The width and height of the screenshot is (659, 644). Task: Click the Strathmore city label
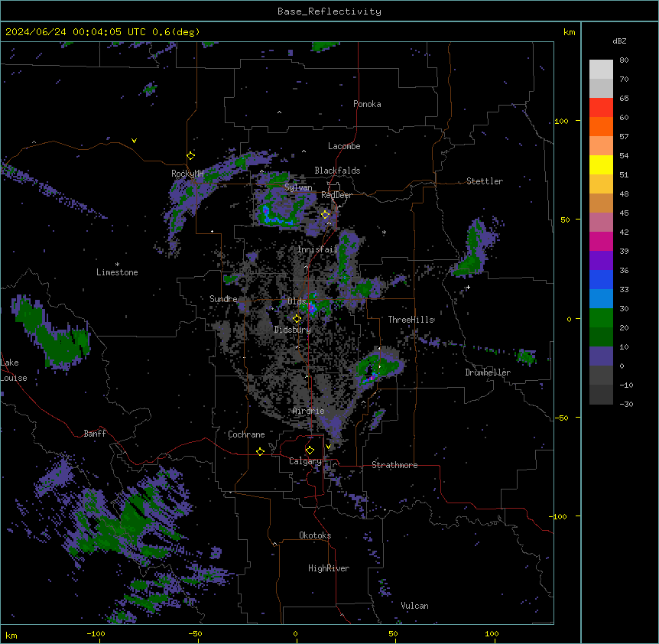394,465
